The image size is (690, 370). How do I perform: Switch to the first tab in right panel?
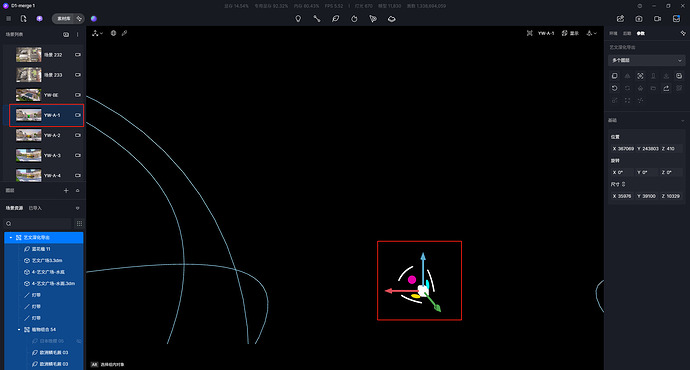coord(613,33)
